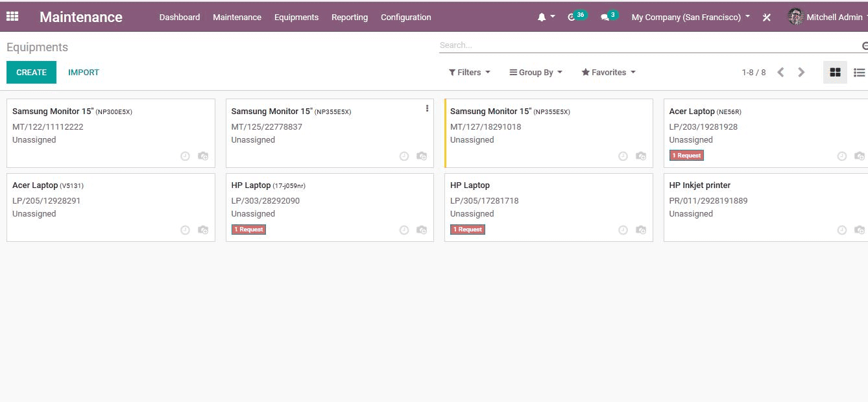Open the Dashboard menu
Image resolution: width=868 pixels, height=402 pixels.
[x=180, y=18]
